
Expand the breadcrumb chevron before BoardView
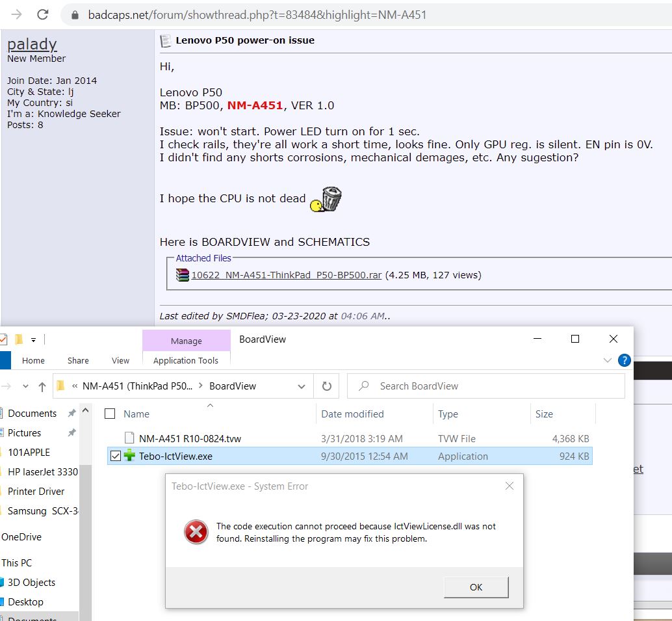[201, 386]
